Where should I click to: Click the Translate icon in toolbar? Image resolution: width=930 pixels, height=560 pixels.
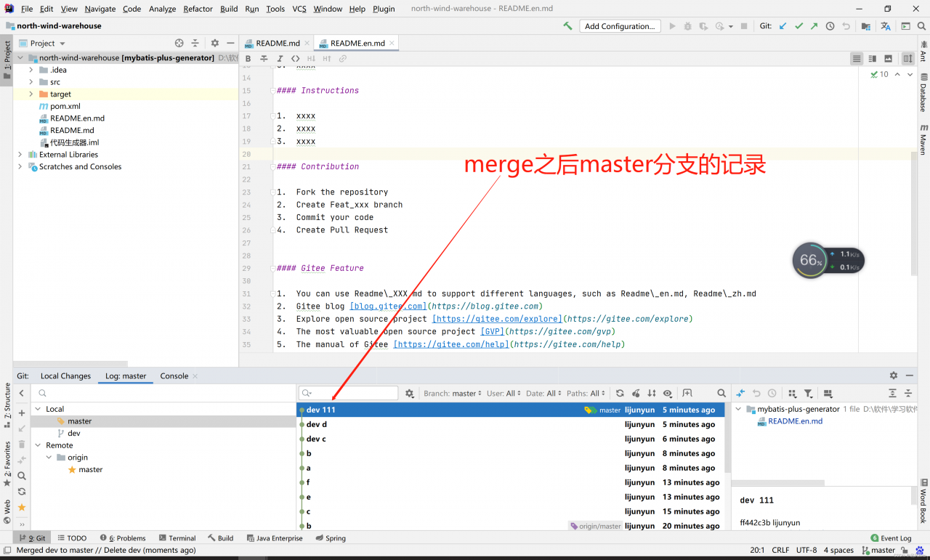click(x=886, y=26)
